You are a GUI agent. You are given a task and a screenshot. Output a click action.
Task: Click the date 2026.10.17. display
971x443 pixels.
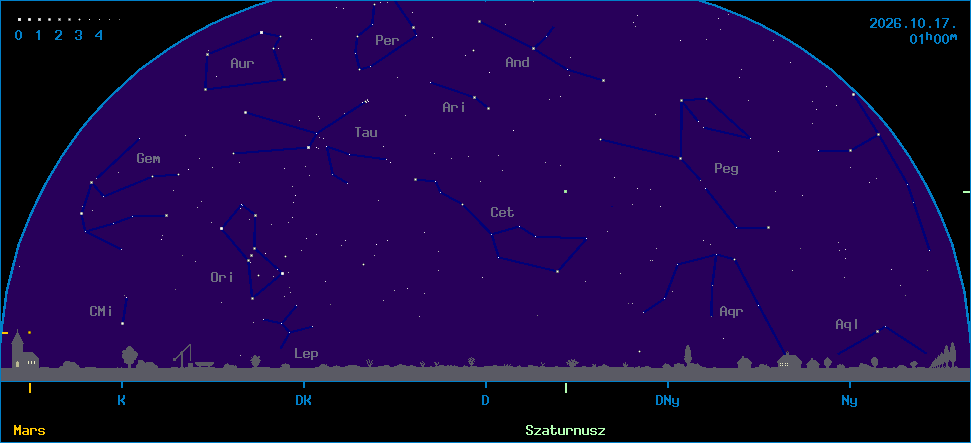click(913, 24)
